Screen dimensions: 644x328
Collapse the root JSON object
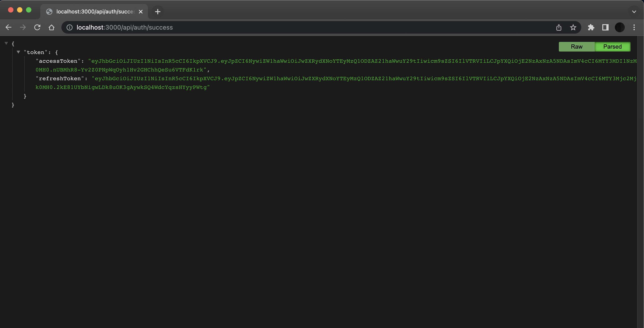point(6,43)
